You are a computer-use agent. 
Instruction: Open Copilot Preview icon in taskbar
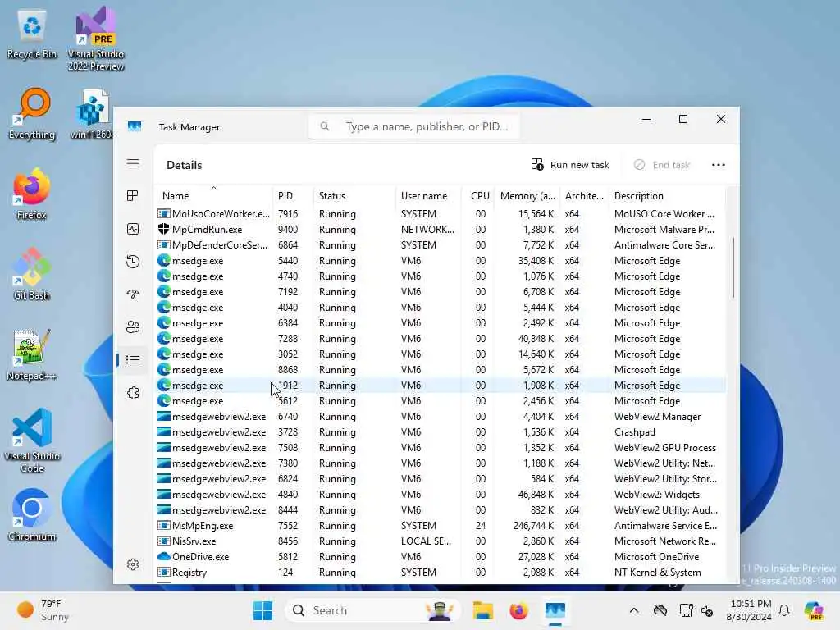tap(814, 610)
